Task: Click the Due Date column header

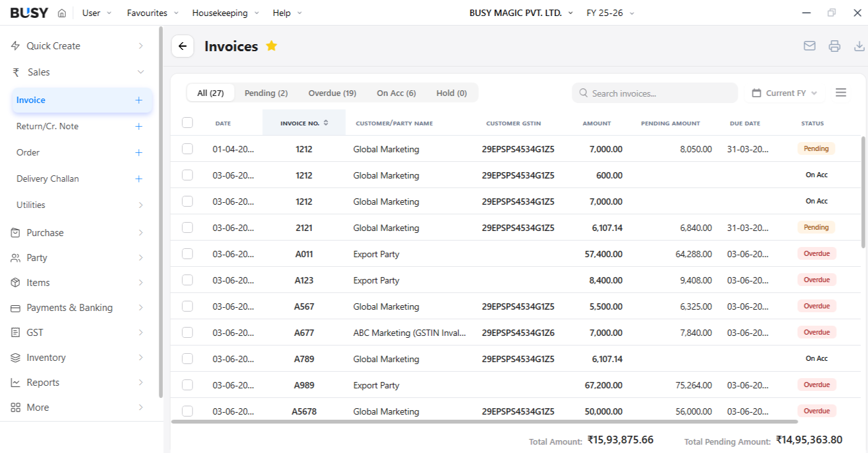Action: coord(745,123)
